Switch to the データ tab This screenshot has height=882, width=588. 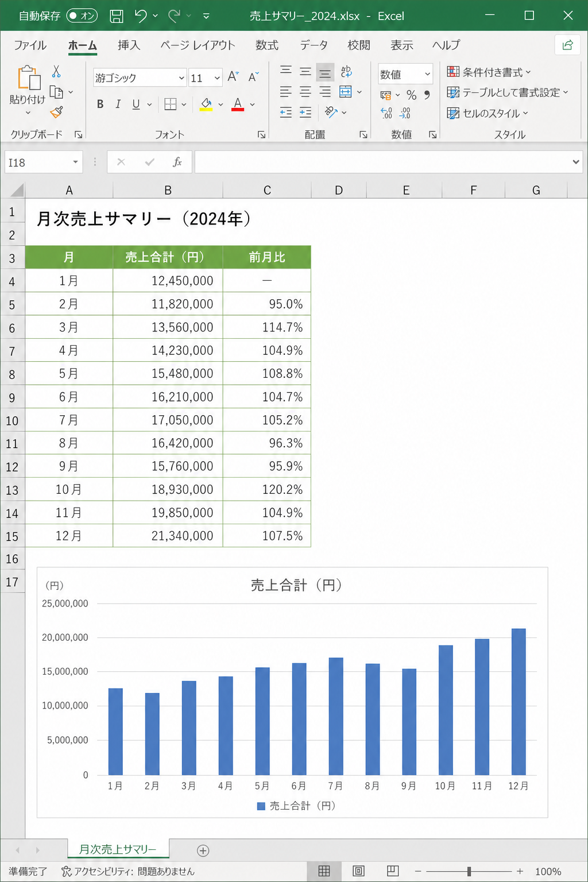point(314,45)
